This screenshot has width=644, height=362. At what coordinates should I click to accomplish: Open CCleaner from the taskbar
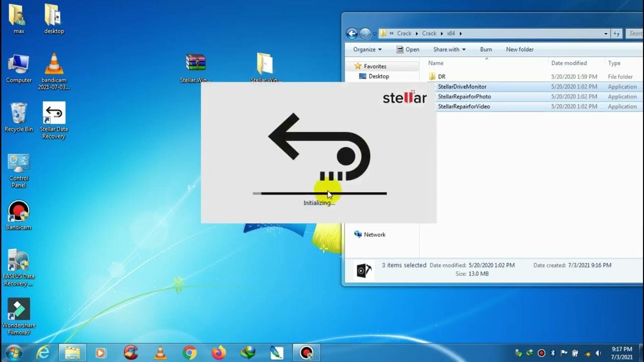(x=131, y=353)
